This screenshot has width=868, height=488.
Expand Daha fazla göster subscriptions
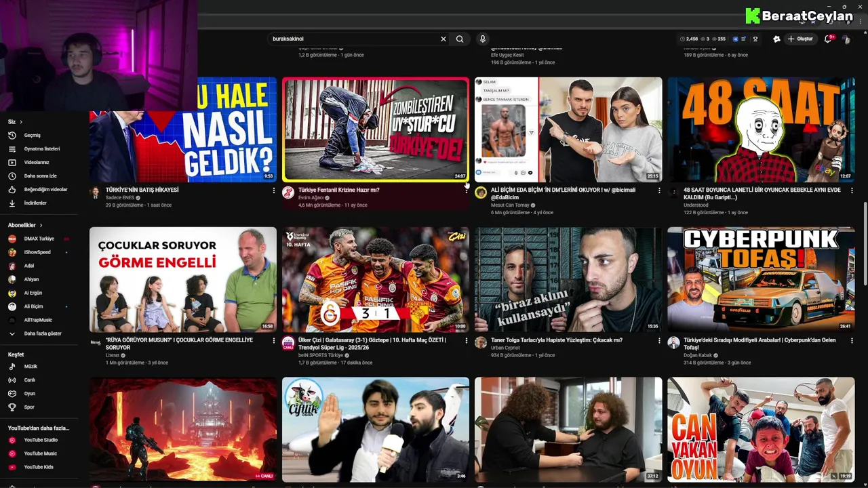coord(43,333)
